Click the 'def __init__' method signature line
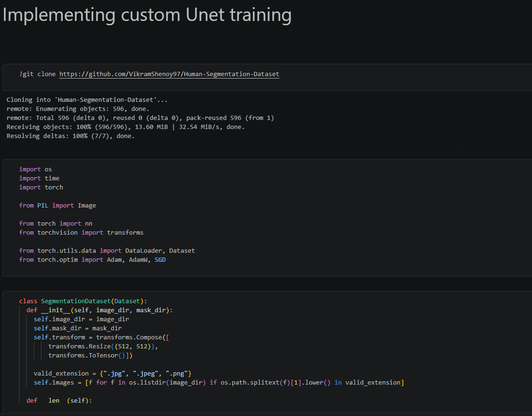532x416 pixels. pyautogui.click(x=100, y=310)
